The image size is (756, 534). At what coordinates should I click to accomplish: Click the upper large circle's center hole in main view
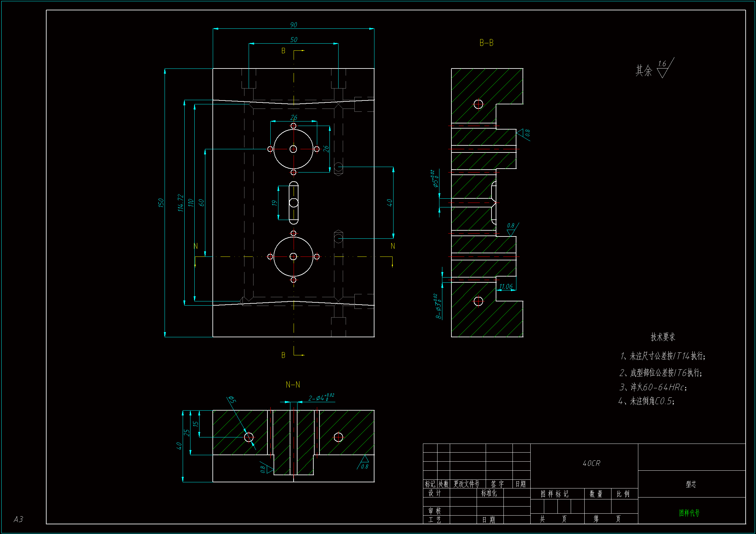click(x=293, y=149)
